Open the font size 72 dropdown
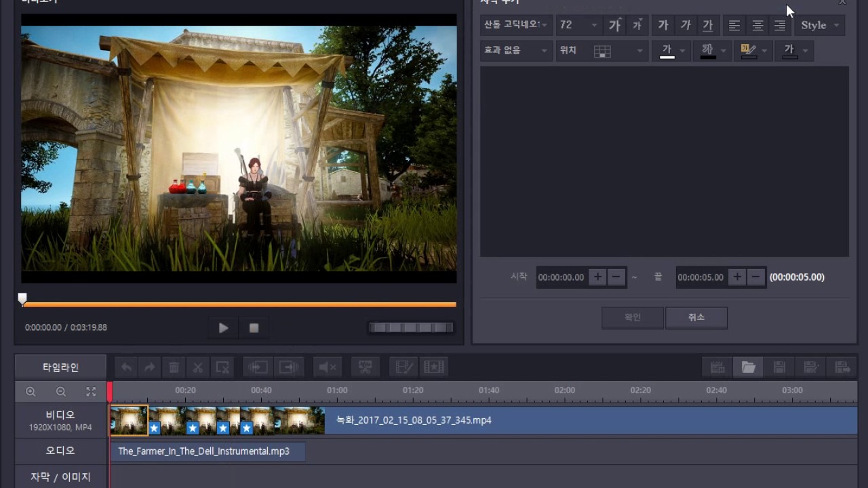 coord(578,25)
